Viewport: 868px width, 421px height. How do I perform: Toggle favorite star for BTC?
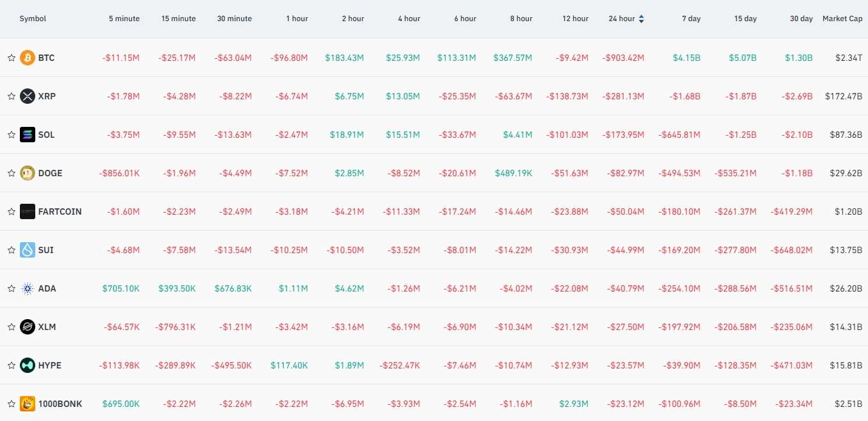(11, 58)
